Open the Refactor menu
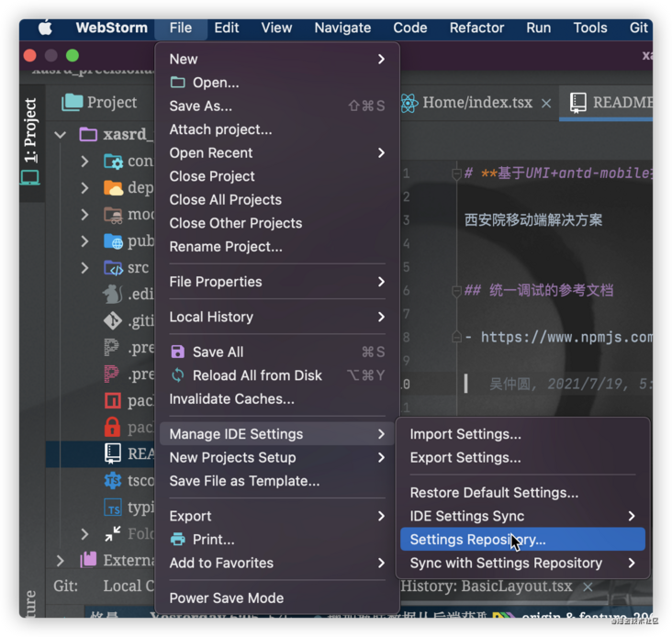 point(476,28)
